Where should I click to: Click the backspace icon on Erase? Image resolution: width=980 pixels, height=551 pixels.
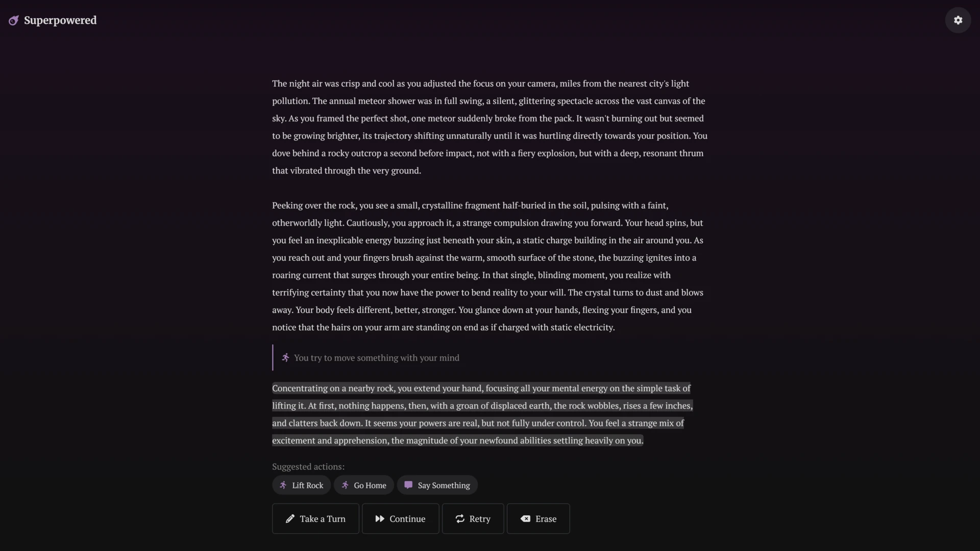click(525, 518)
